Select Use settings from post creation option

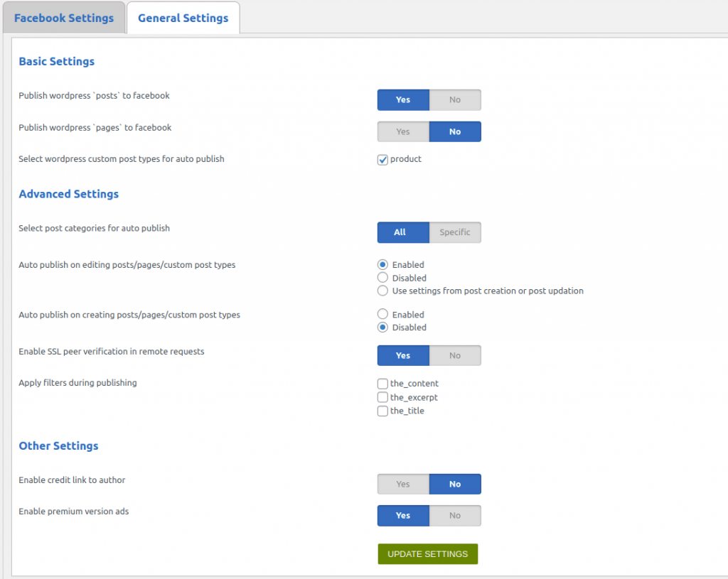pos(382,291)
